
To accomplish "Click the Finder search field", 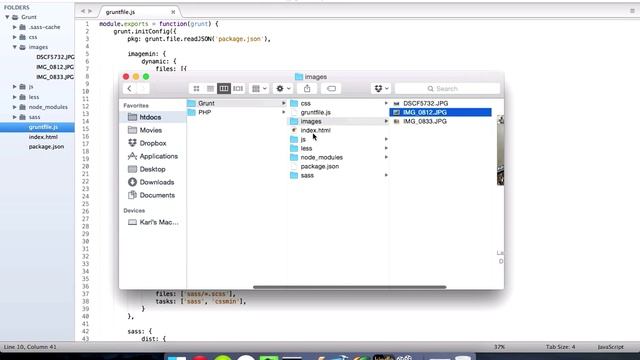I will (x=447, y=89).
